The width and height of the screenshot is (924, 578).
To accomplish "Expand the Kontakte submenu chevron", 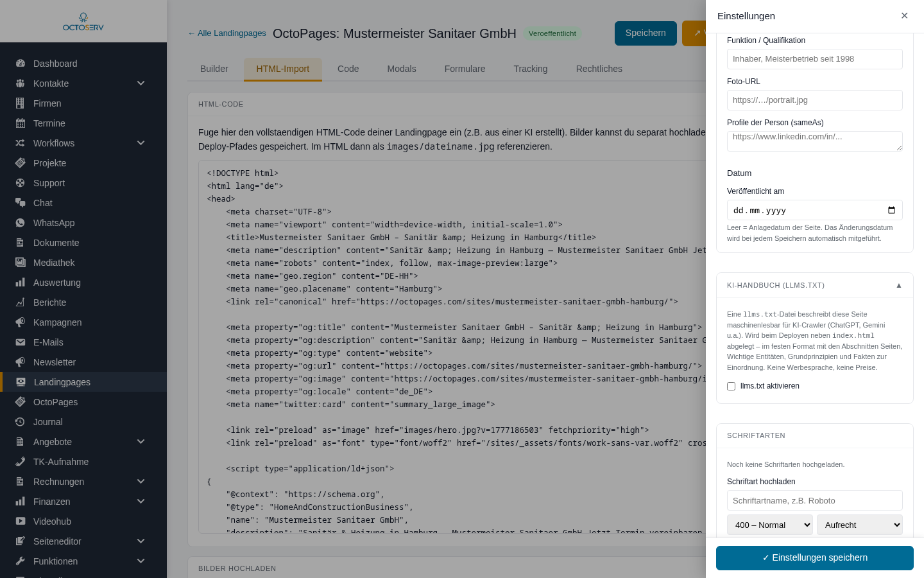I will (141, 83).
